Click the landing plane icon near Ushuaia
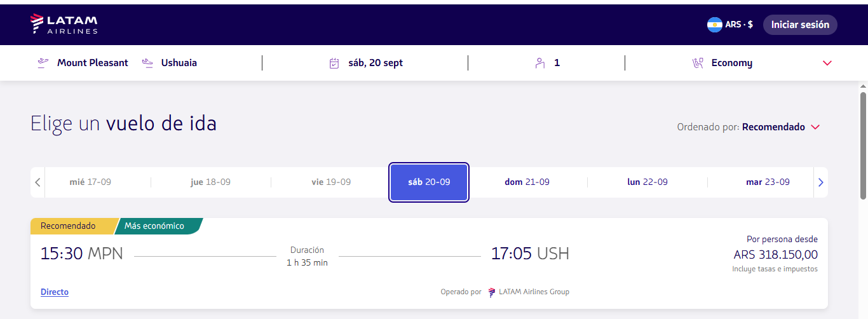This screenshot has width=868, height=319. 147,63
